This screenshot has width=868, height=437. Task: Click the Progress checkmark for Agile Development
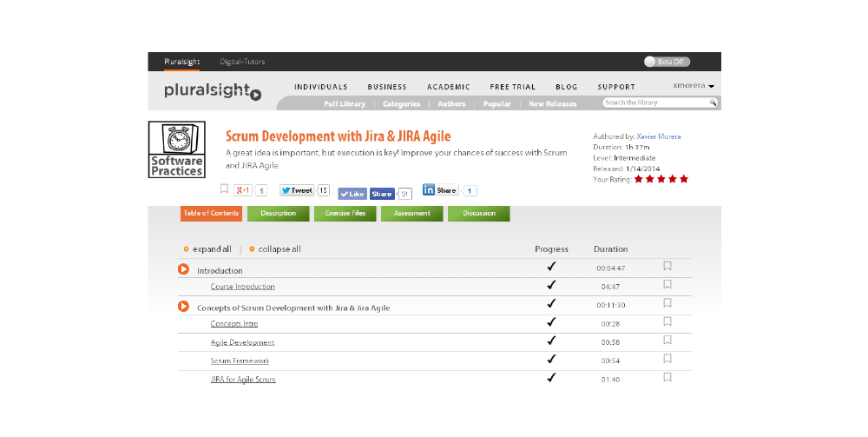coord(551,340)
